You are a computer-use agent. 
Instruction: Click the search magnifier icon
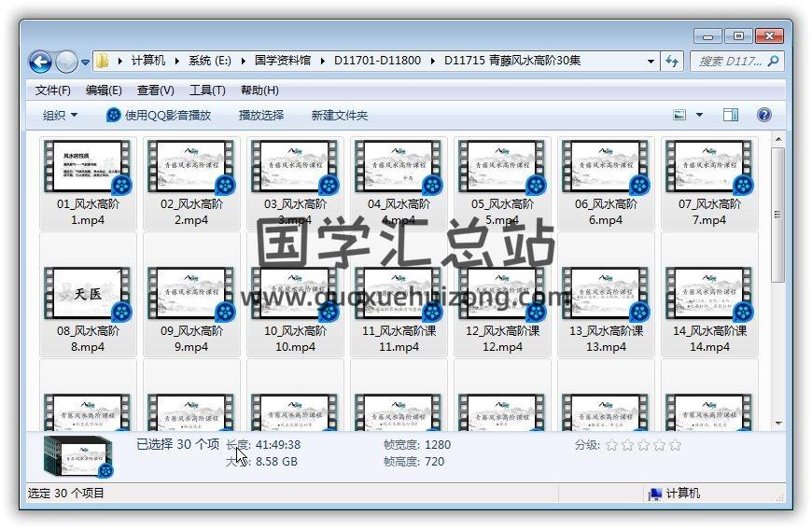(773, 62)
